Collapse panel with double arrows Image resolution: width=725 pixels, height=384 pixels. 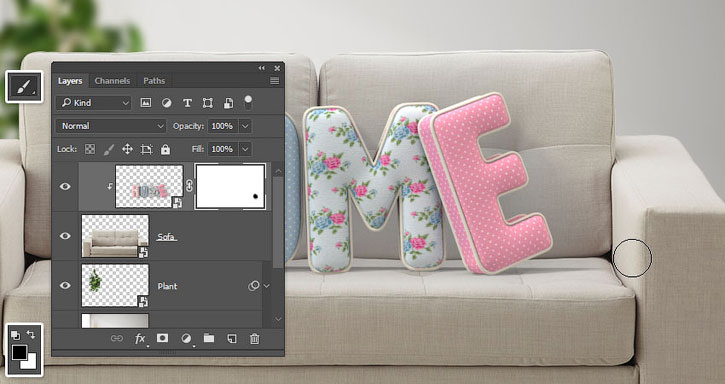[x=262, y=68]
